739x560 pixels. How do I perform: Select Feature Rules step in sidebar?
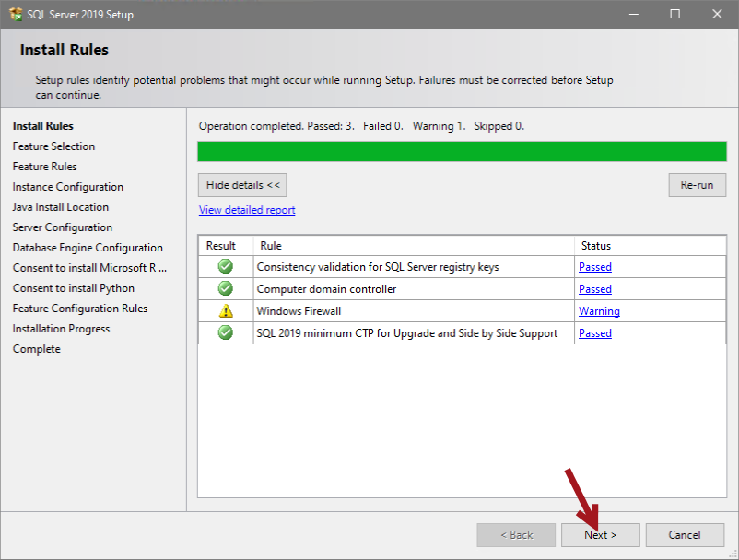point(45,167)
